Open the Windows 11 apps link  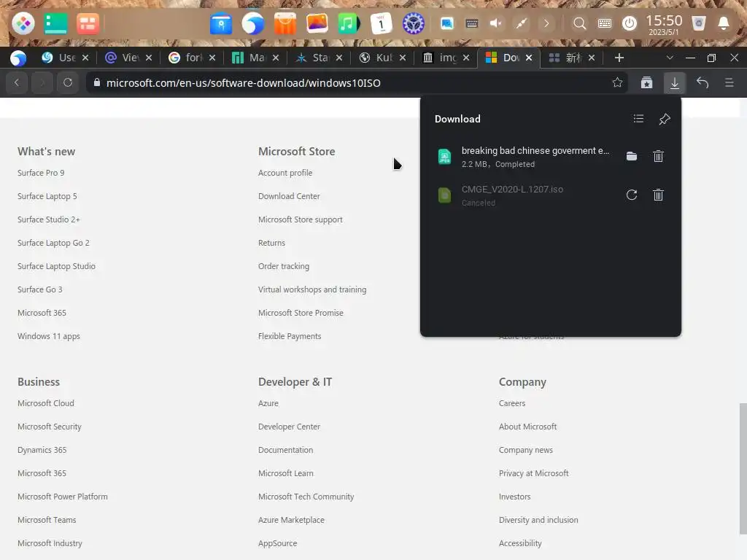coord(49,336)
